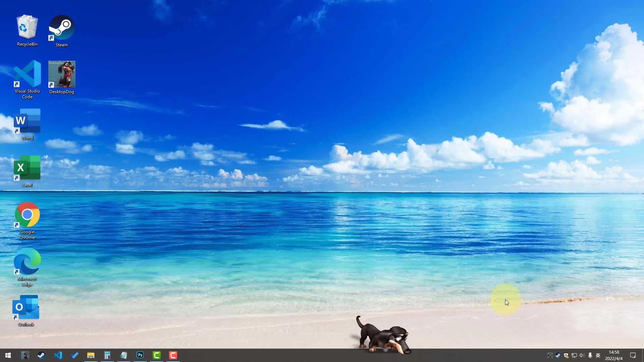The height and width of the screenshot is (362, 644).
Task: Open the notification action center
Action: coord(633,355)
